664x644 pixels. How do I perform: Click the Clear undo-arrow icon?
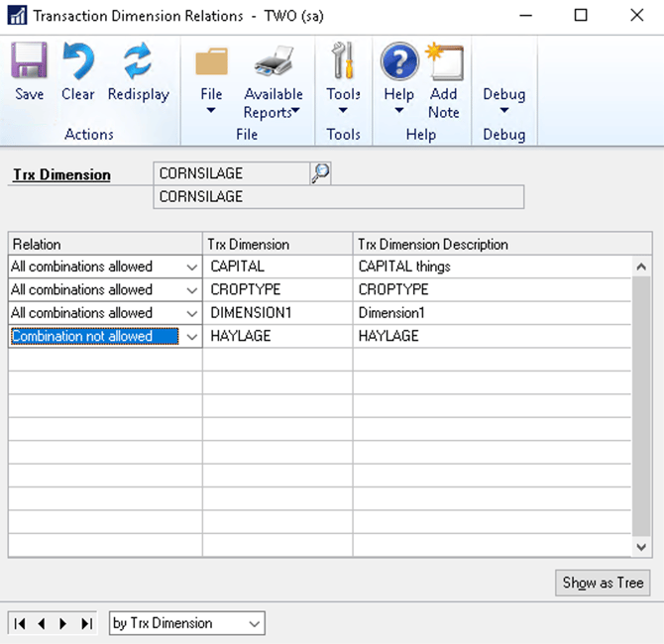tap(78, 60)
